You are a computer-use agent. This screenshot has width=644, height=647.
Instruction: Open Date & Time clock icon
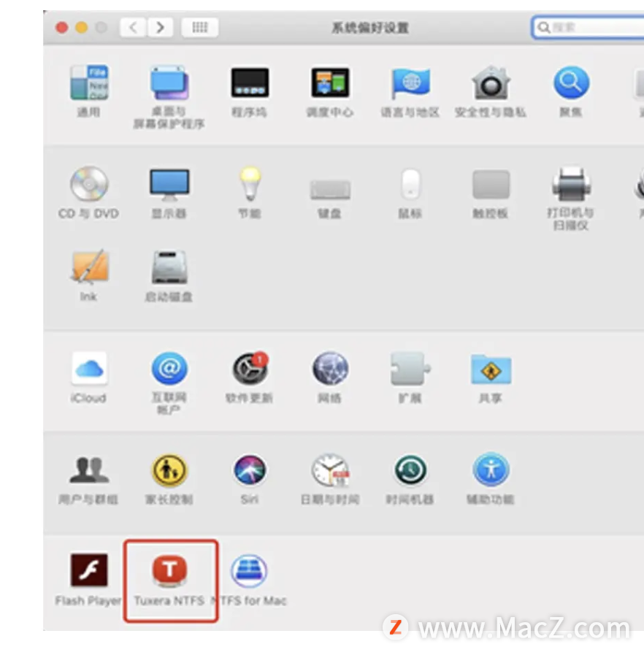point(330,470)
